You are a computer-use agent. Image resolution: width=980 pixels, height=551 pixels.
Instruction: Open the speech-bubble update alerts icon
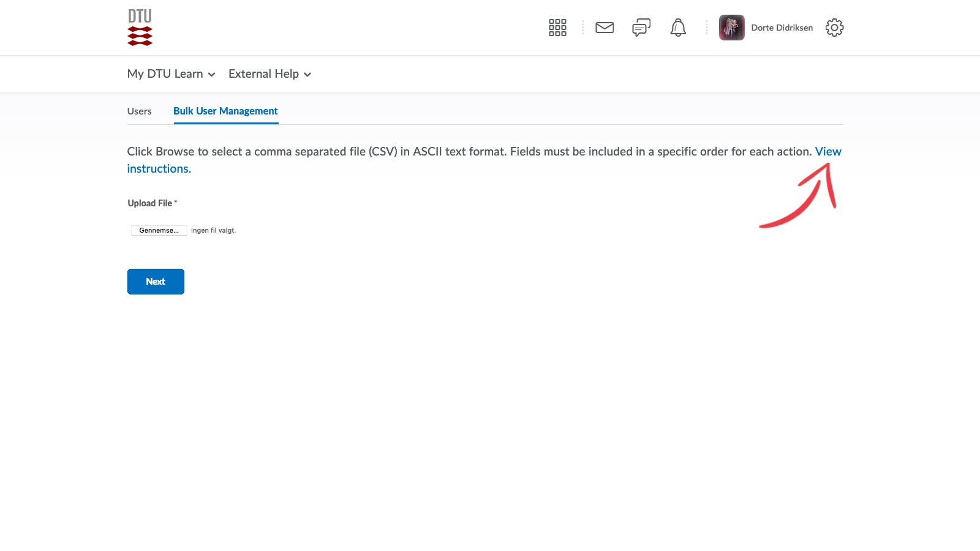(x=641, y=28)
